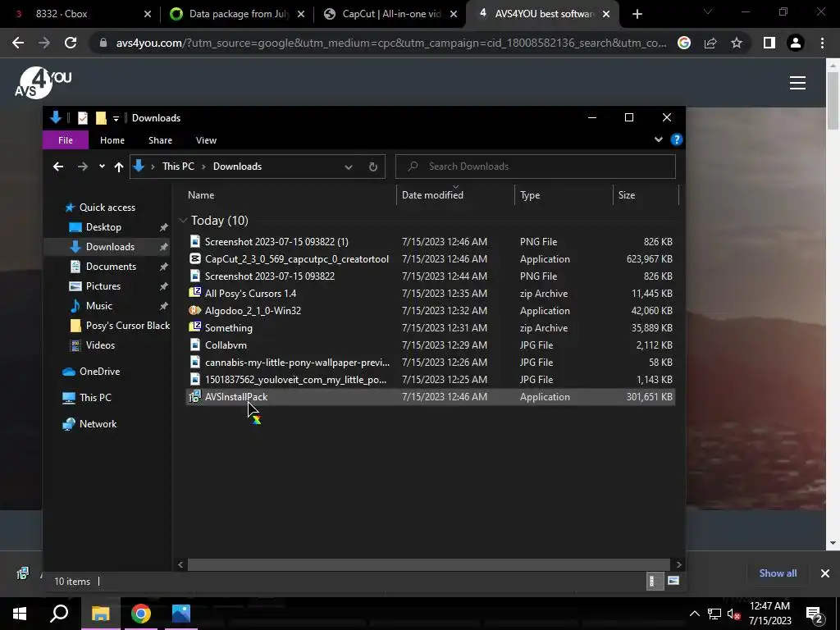Select Screenshot 2023-07-15 093822 (1) file

[430, 242]
